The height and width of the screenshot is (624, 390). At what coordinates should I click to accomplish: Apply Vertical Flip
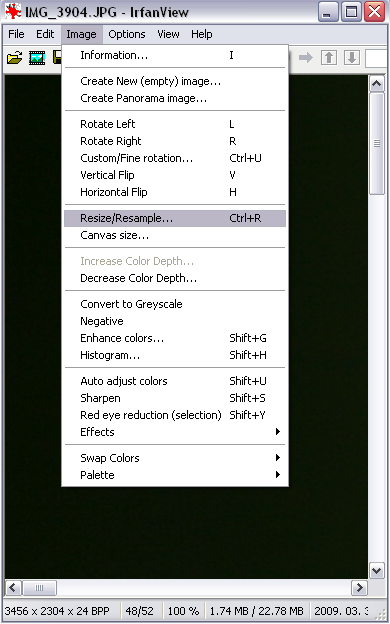(175, 175)
